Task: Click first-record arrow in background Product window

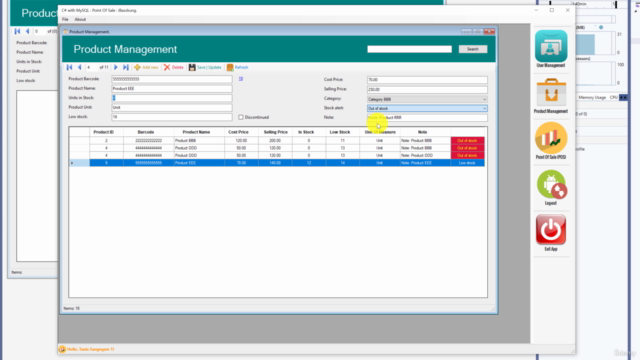Action: (17, 31)
